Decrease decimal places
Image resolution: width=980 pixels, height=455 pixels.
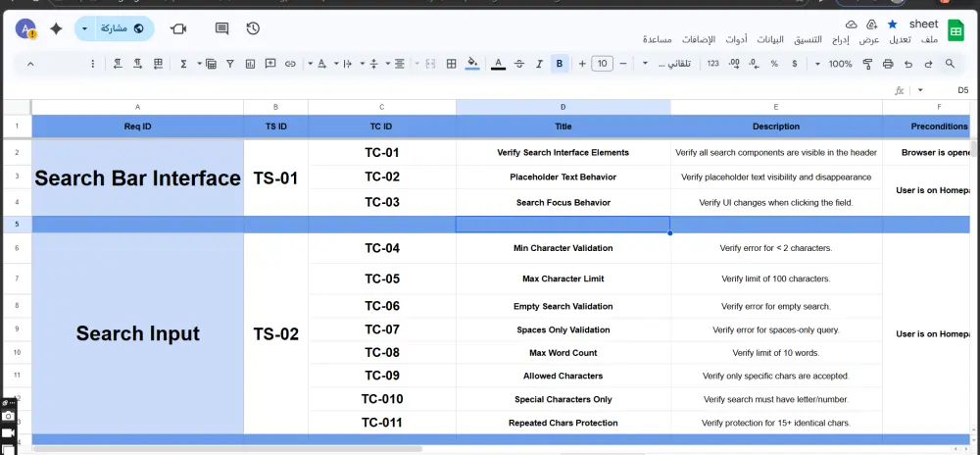[x=754, y=64]
